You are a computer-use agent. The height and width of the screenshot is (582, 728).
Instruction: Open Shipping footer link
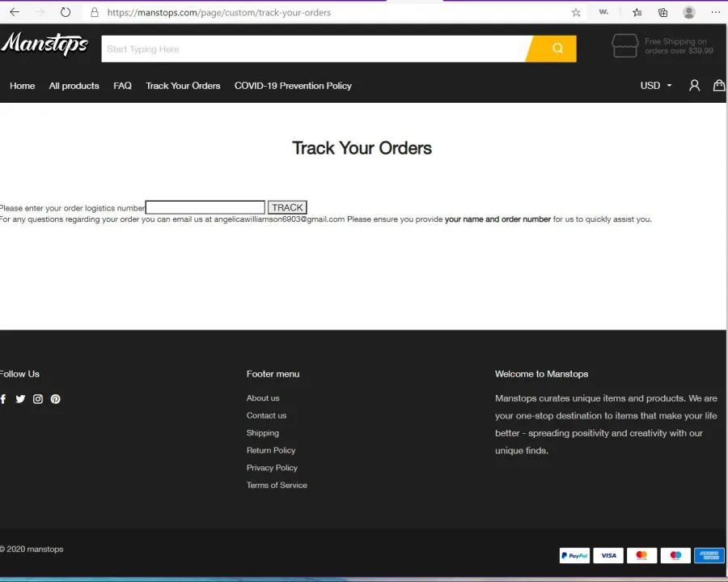tap(263, 433)
